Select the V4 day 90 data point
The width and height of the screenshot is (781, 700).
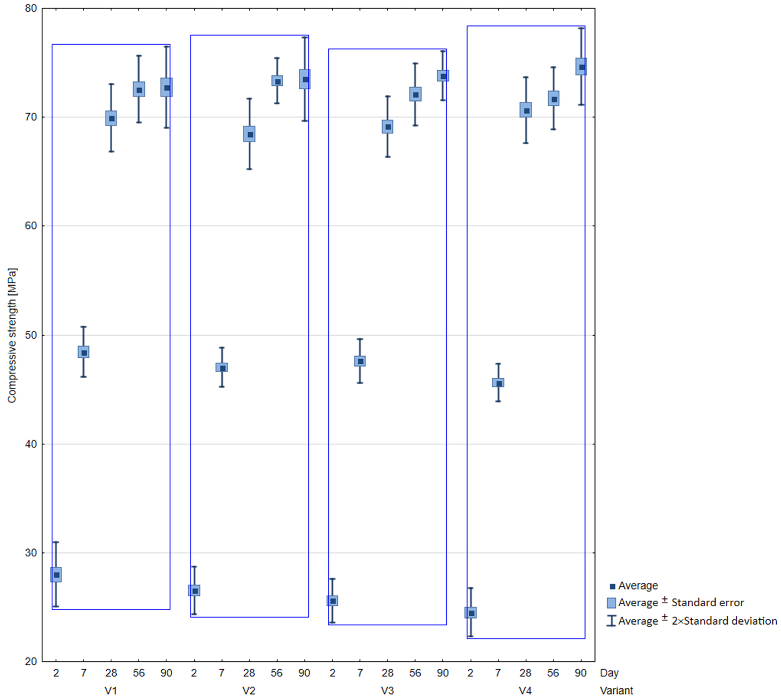pyautogui.click(x=581, y=67)
